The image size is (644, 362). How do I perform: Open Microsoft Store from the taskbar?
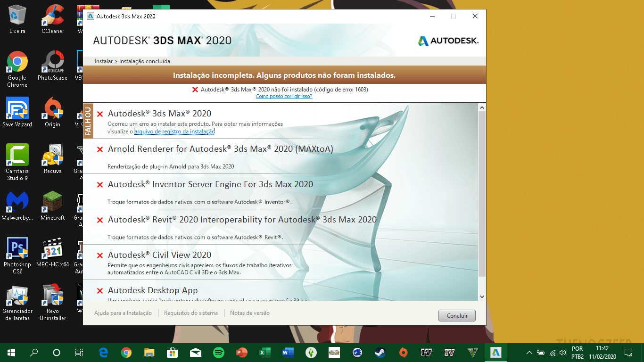172,352
